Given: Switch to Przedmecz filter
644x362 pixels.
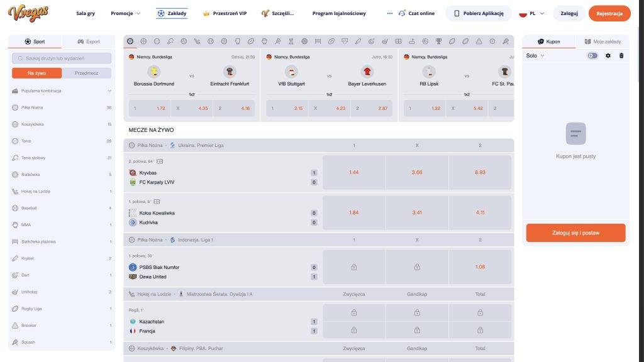Looking at the screenshot, I should (x=87, y=73).
